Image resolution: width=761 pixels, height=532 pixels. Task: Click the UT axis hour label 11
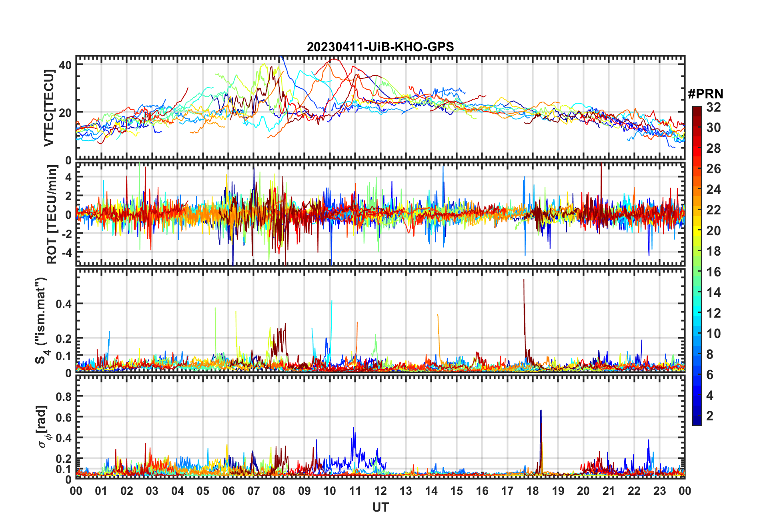355,491
